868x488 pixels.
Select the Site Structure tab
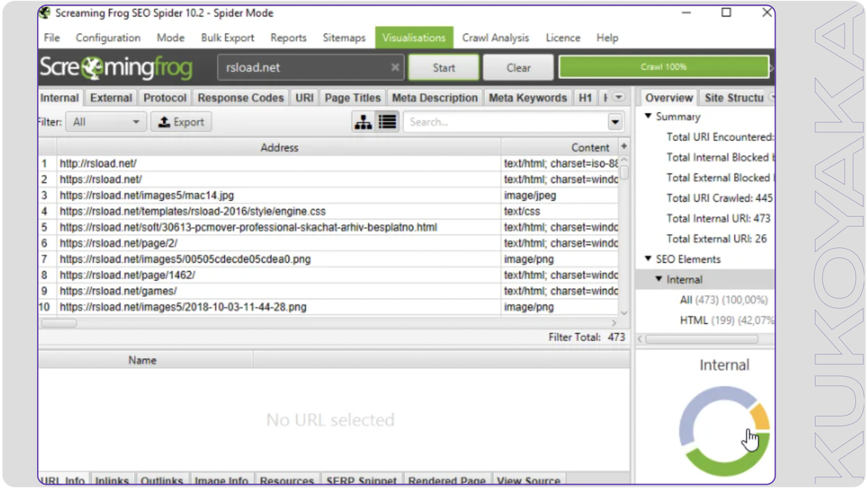point(734,98)
